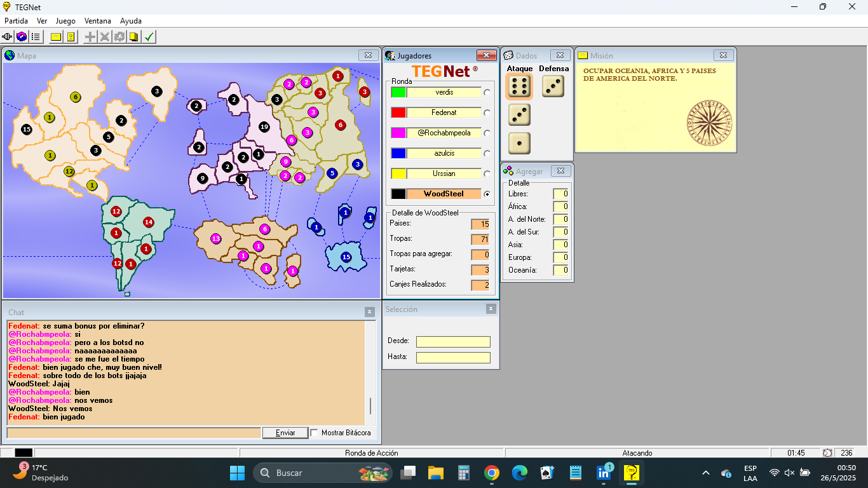The width and height of the screenshot is (868, 488).
Task: Click @Rochabmpeola magenta color swatch
Action: click(x=398, y=133)
